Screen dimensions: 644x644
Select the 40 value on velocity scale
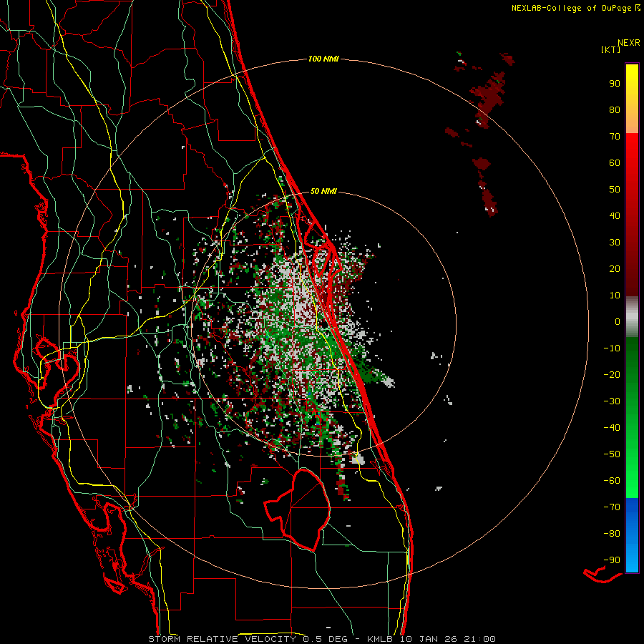coord(615,215)
